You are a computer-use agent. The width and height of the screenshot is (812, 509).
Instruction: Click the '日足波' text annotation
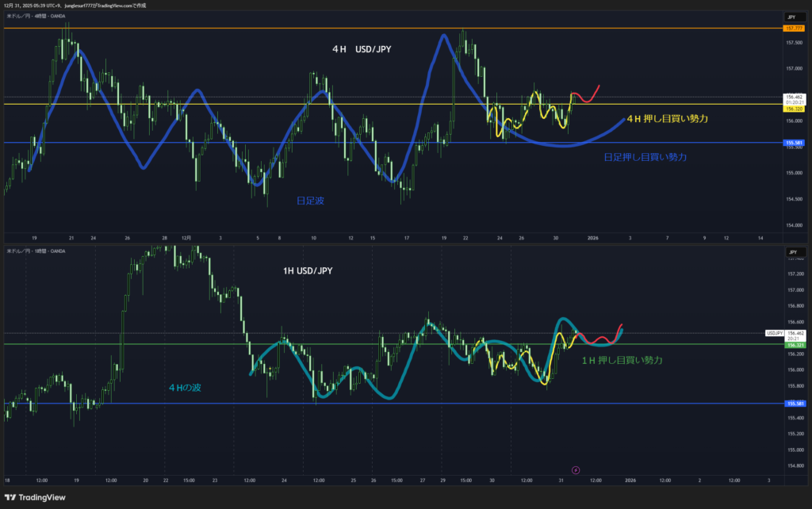pos(310,201)
